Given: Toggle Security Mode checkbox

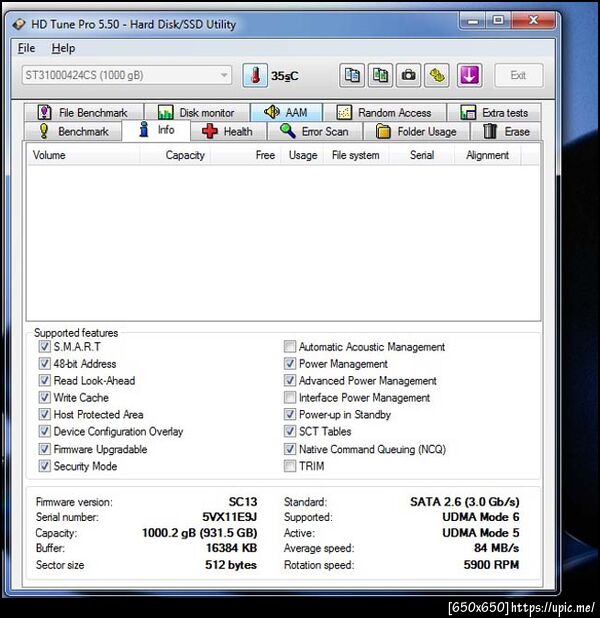Looking at the screenshot, I should pos(44,466).
